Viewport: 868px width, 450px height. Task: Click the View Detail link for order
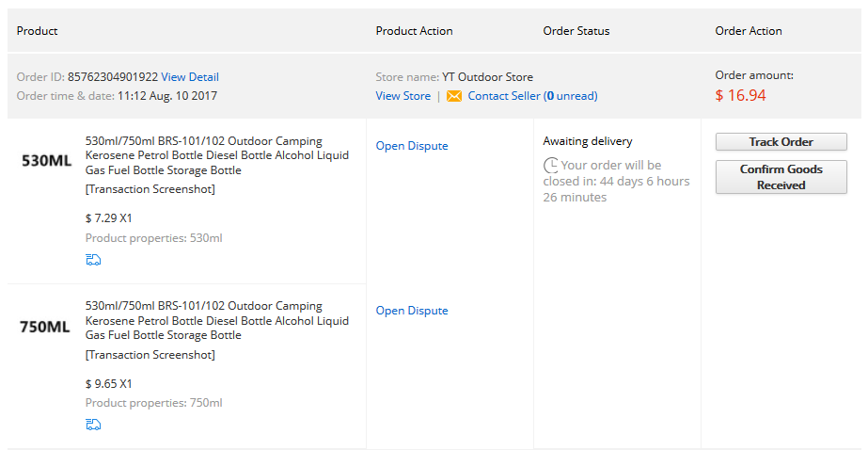(x=190, y=77)
